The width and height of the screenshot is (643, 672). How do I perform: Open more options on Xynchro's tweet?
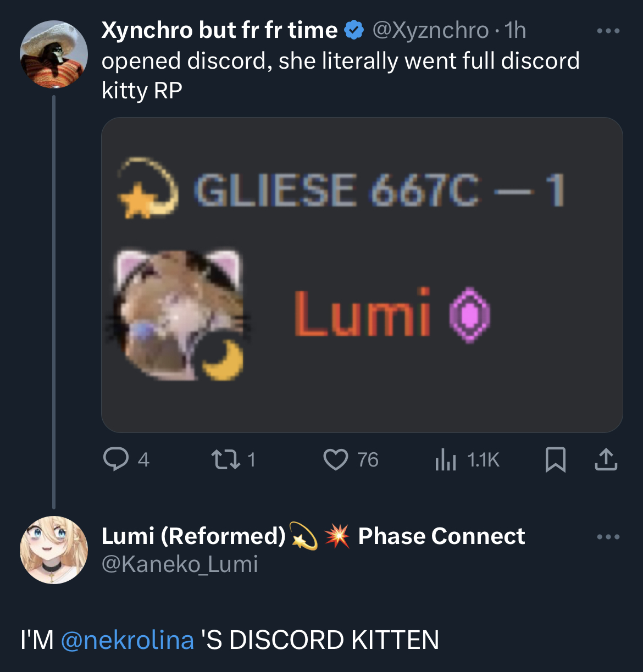click(608, 31)
